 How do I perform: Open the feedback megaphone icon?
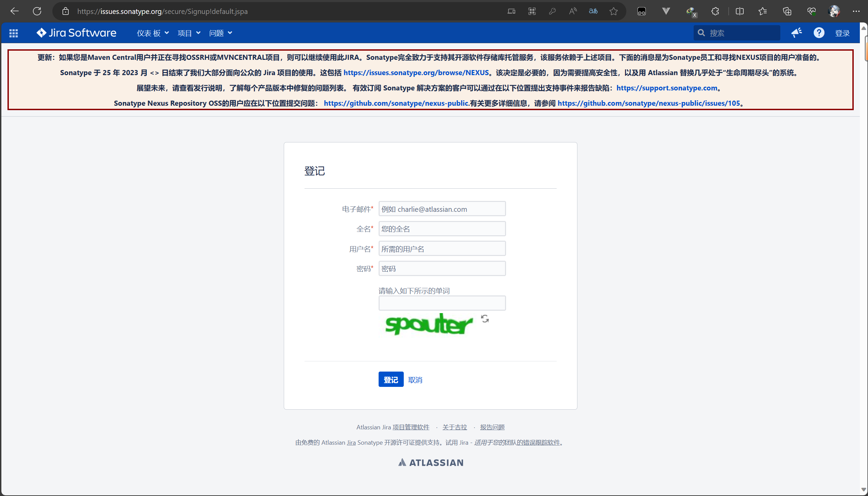796,33
